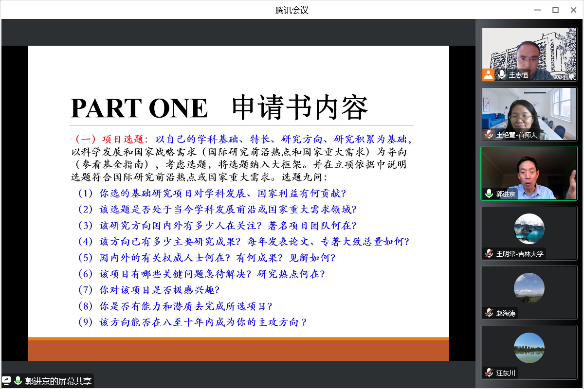The image size is (584, 389).
Task: Click the microphone icon on the top participant tile
Action: [x=501, y=75]
